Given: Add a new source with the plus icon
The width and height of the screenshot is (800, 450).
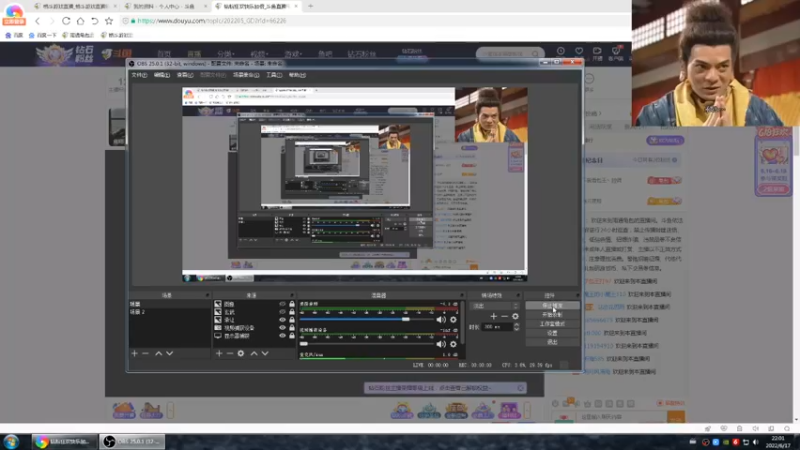Looking at the screenshot, I should coord(219,353).
